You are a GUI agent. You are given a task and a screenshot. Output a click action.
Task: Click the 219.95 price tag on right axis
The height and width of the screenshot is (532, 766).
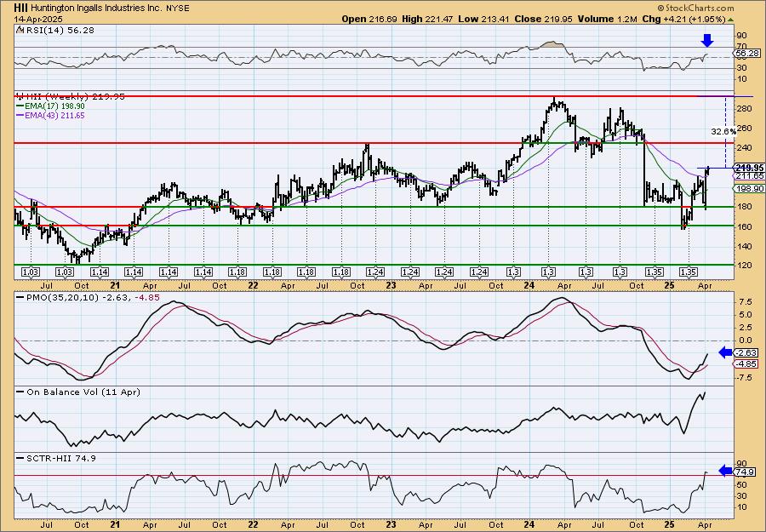pos(750,168)
